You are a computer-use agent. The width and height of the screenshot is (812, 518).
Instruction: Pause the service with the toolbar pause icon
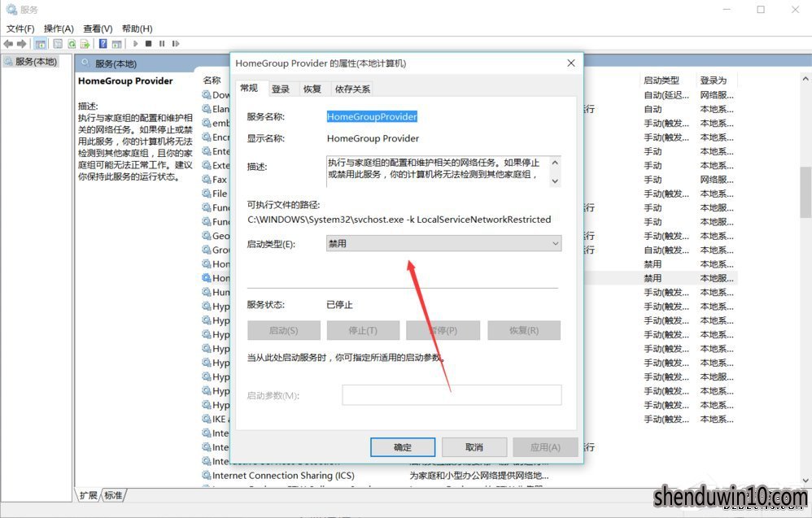pyautogui.click(x=162, y=44)
